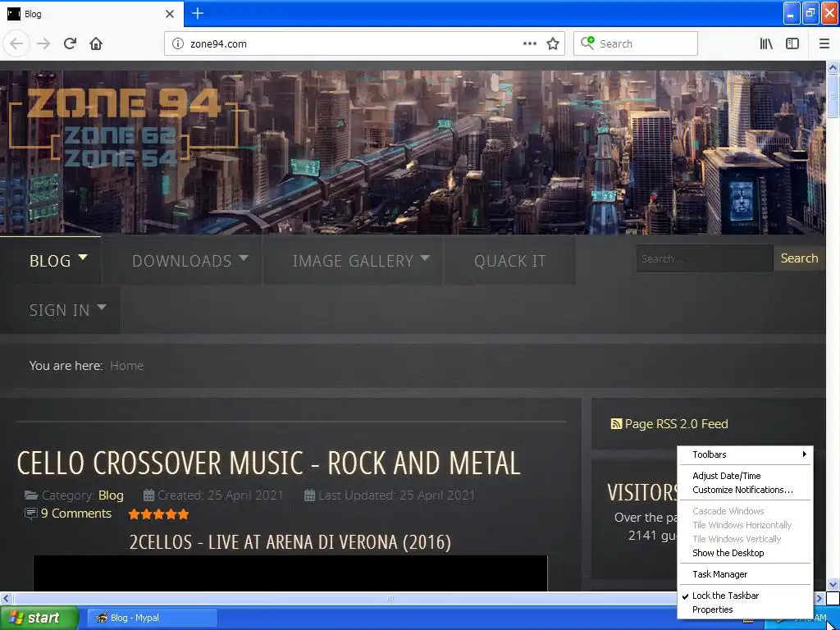The height and width of the screenshot is (630, 840).
Task: Click the website search input field
Action: point(705,258)
